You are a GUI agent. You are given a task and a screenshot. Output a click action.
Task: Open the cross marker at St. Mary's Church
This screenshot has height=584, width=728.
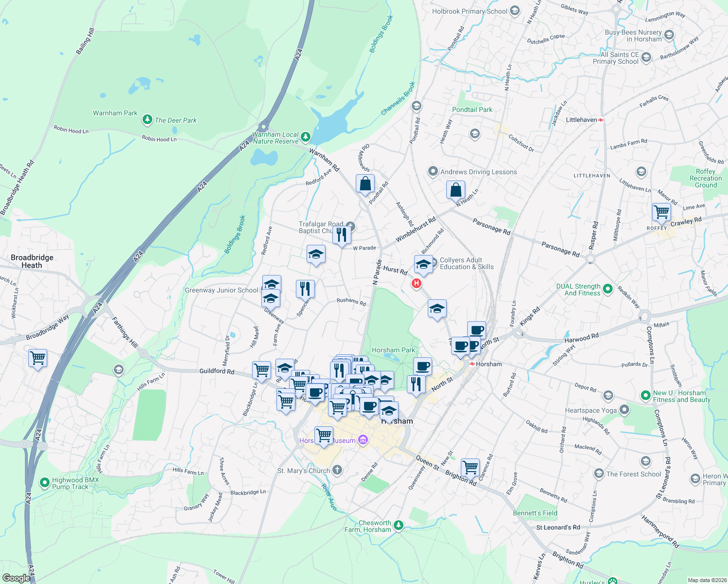pyautogui.click(x=337, y=470)
